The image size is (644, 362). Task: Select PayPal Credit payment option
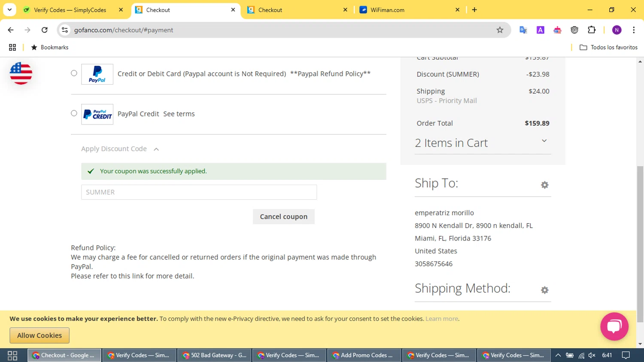[x=74, y=113]
